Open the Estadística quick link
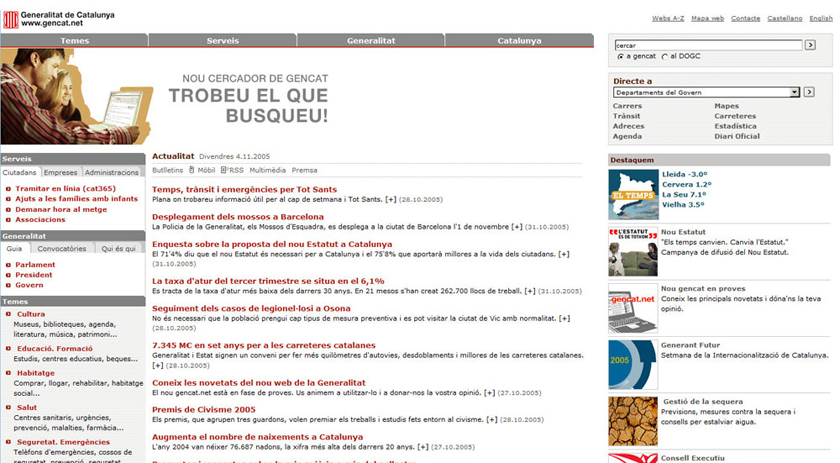Image resolution: width=840 pixels, height=463 pixels. (x=735, y=126)
